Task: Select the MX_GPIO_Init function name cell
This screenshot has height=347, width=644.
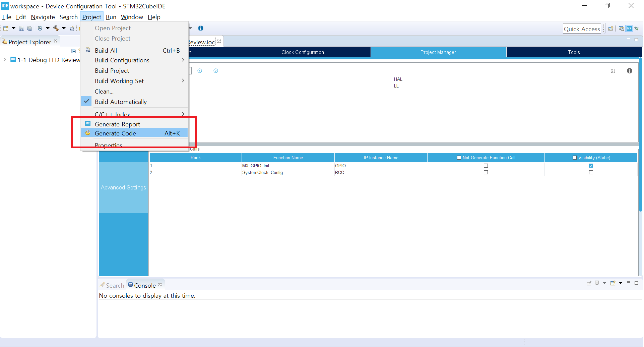Action: 288,166
